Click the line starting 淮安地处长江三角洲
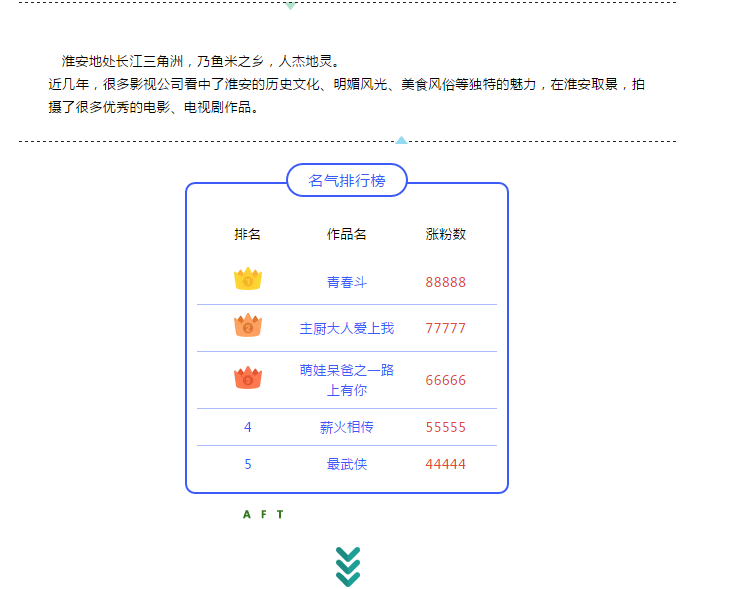Screen dimensions: 744x589 pos(200,61)
